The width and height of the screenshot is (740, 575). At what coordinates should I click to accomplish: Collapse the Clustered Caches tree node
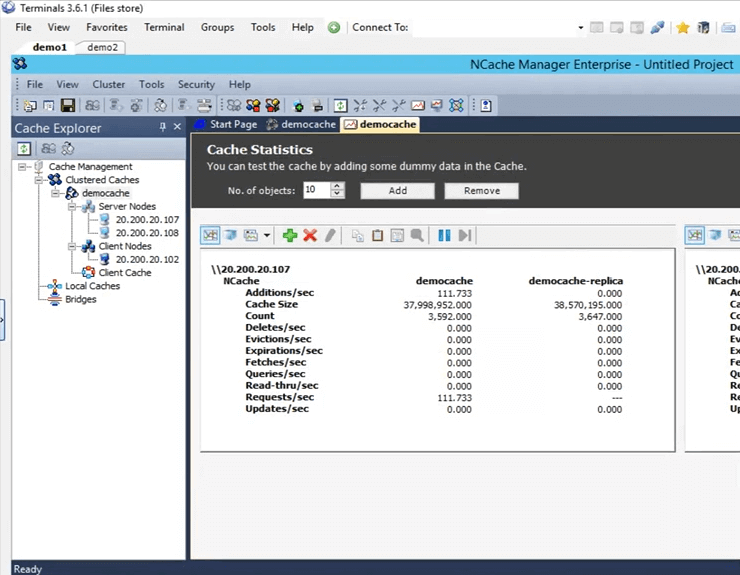click(39, 180)
